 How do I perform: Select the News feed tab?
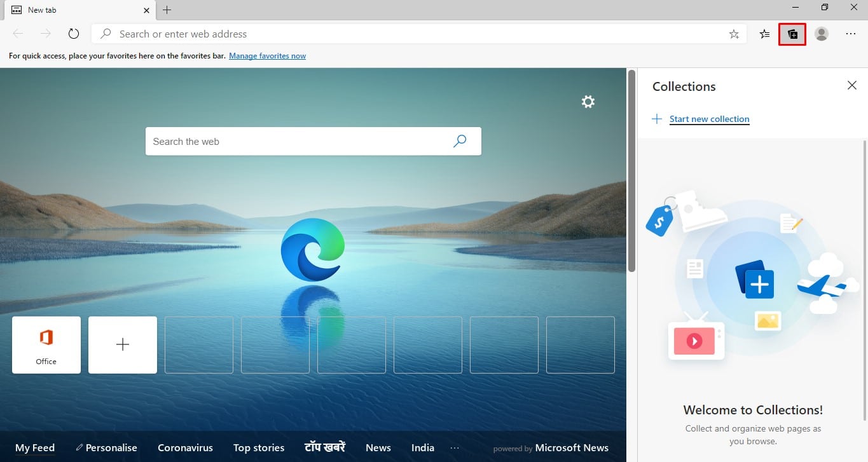(x=378, y=448)
